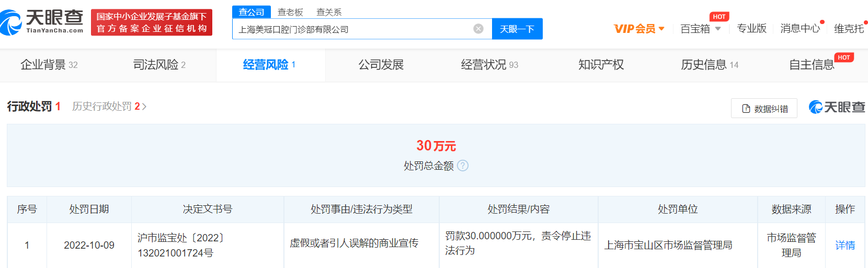Screen dimensions: 868x268
Task: View 详情 for the penalty record
Action: pos(844,245)
